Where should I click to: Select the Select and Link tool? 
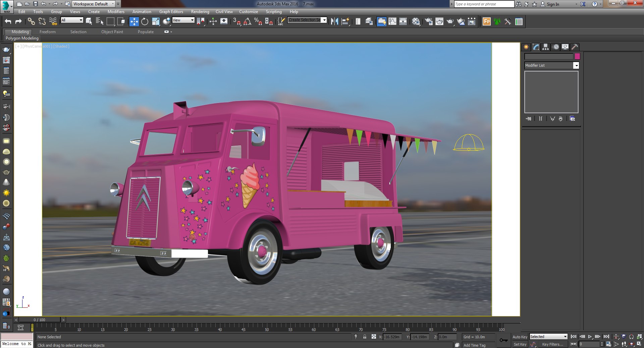[x=31, y=21]
